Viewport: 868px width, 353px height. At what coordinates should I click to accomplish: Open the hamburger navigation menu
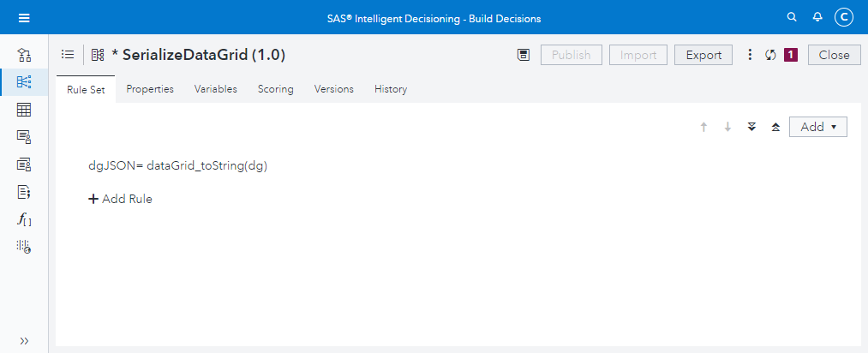click(24, 18)
